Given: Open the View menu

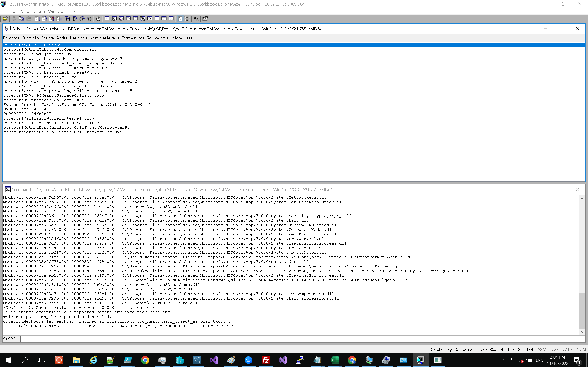Looking at the screenshot, I should tap(25, 11).
